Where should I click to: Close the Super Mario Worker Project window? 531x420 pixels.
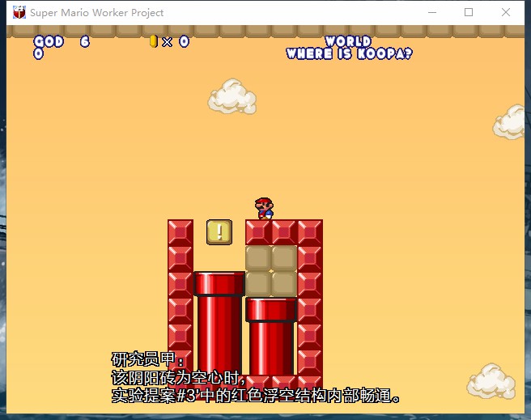(x=506, y=12)
